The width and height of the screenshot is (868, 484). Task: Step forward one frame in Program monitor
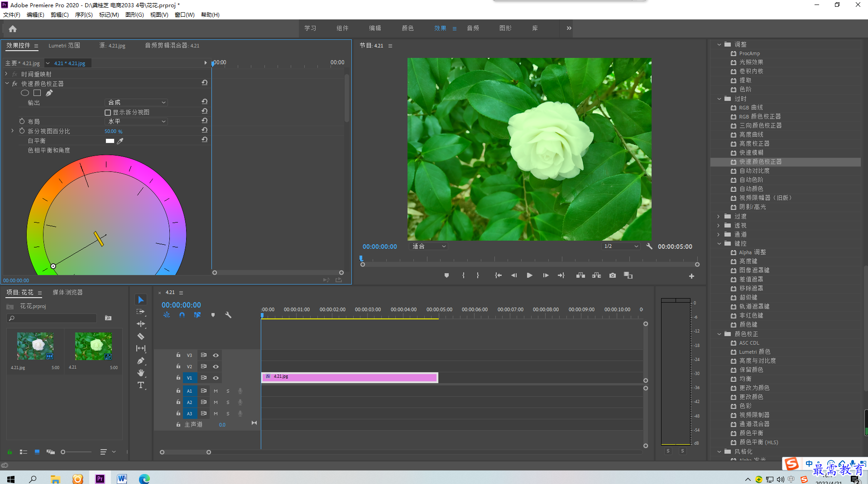tap(546, 275)
